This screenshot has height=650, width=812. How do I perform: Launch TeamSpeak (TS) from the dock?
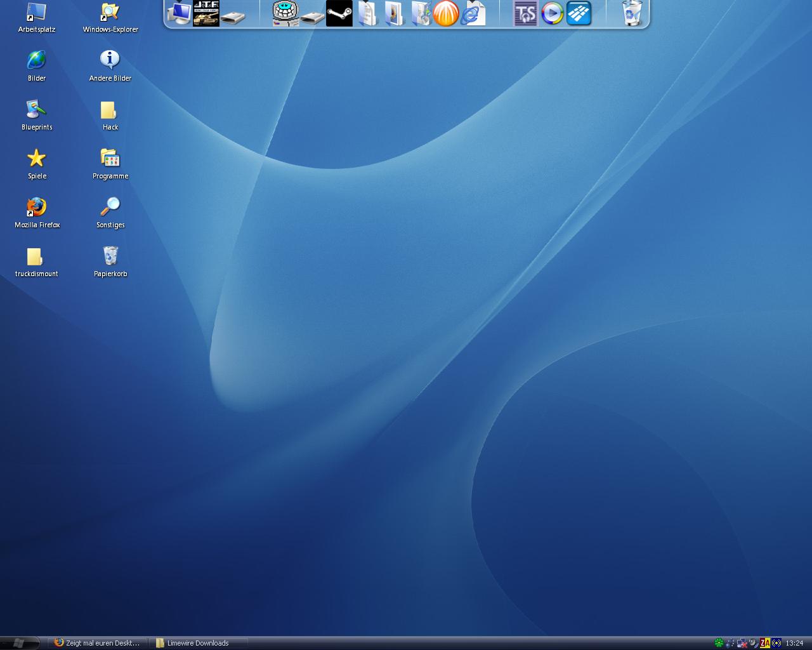525,13
